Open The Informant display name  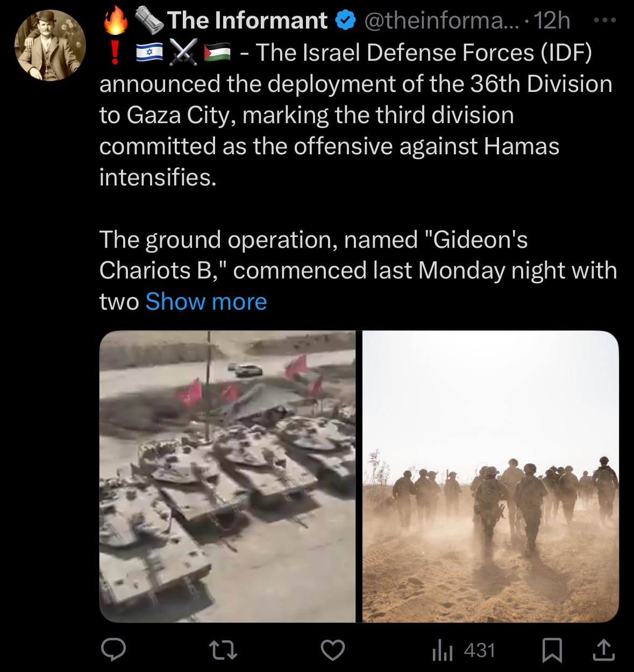[247, 20]
